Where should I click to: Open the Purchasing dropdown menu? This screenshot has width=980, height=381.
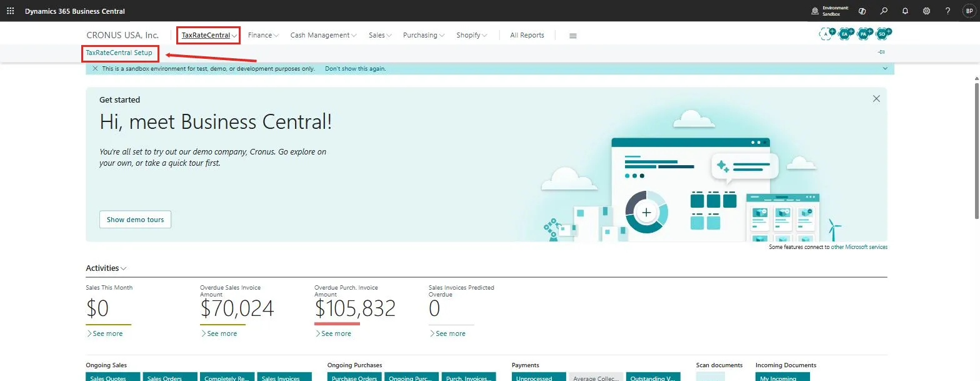coord(424,36)
